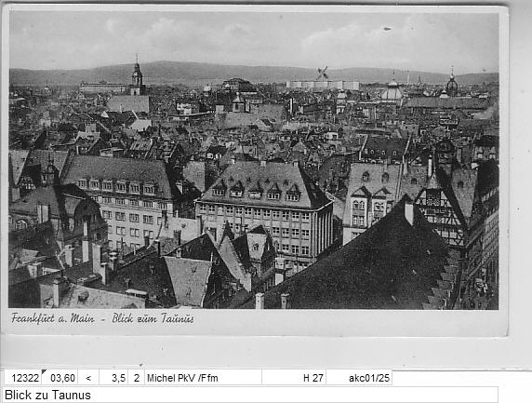The width and height of the screenshot is (532, 403).
Task: Select the cell with value 3,5
Action: click(x=113, y=377)
